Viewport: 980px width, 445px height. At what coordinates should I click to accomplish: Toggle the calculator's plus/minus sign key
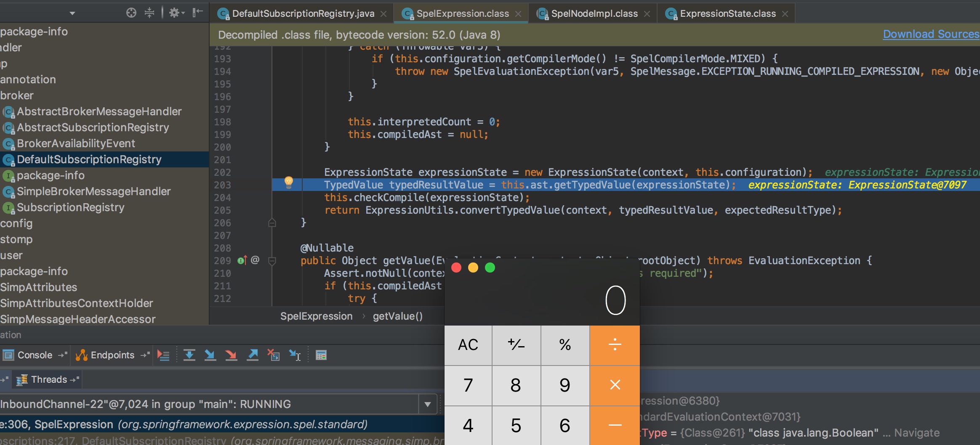516,345
